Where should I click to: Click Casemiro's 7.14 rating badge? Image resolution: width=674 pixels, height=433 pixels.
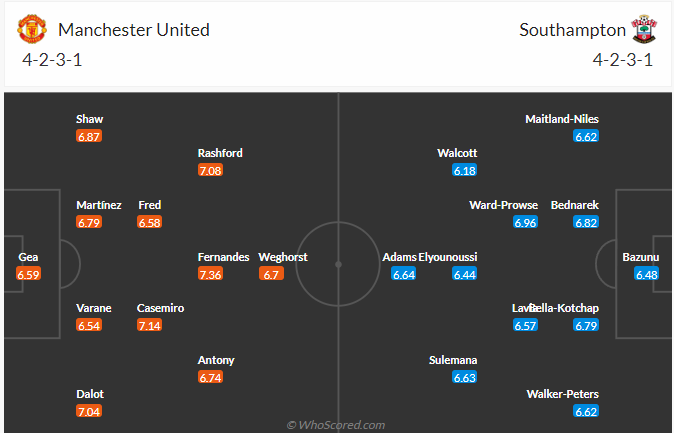coord(149,326)
